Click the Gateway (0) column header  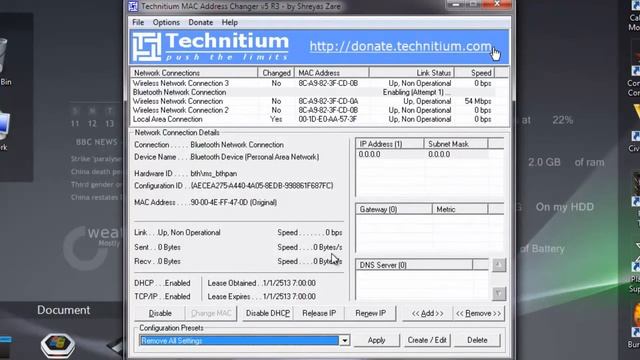394,209
